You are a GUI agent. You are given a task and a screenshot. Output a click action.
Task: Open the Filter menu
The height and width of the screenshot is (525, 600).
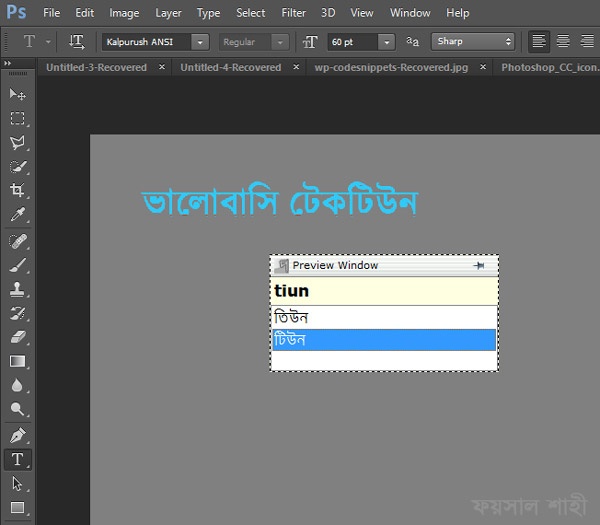pyautogui.click(x=293, y=13)
